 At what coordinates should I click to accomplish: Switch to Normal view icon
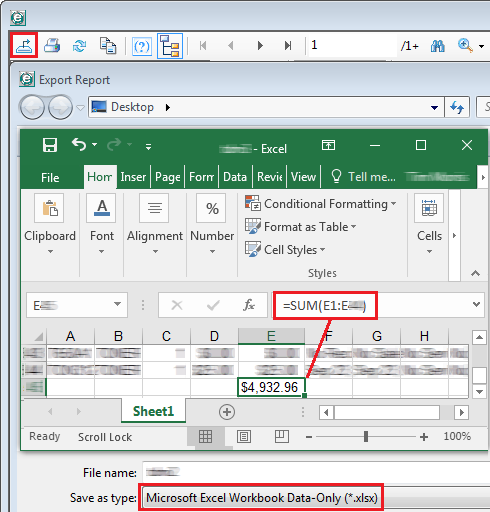coord(205,436)
